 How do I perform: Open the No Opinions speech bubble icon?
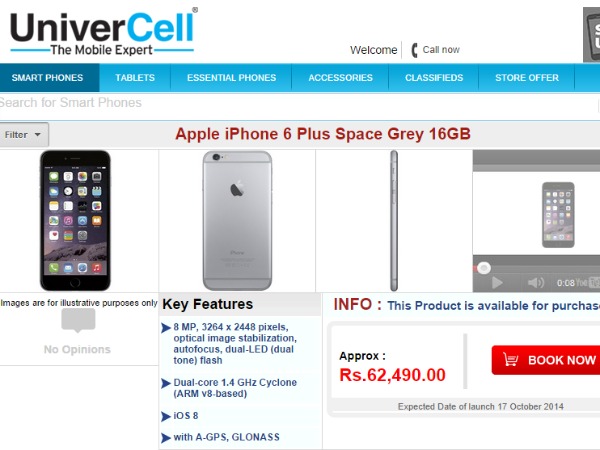tap(78, 320)
